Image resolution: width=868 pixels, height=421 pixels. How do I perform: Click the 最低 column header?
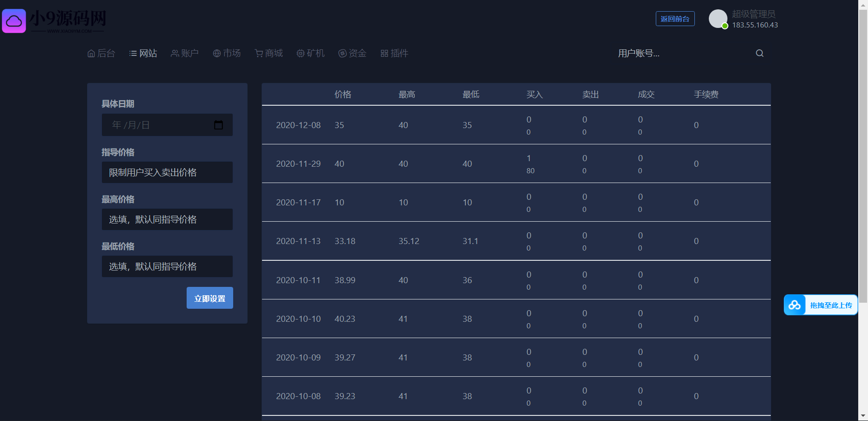point(471,95)
